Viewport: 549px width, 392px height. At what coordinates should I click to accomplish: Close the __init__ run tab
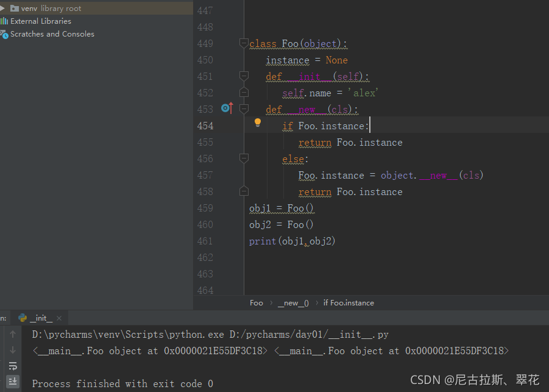tap(59, 318)
